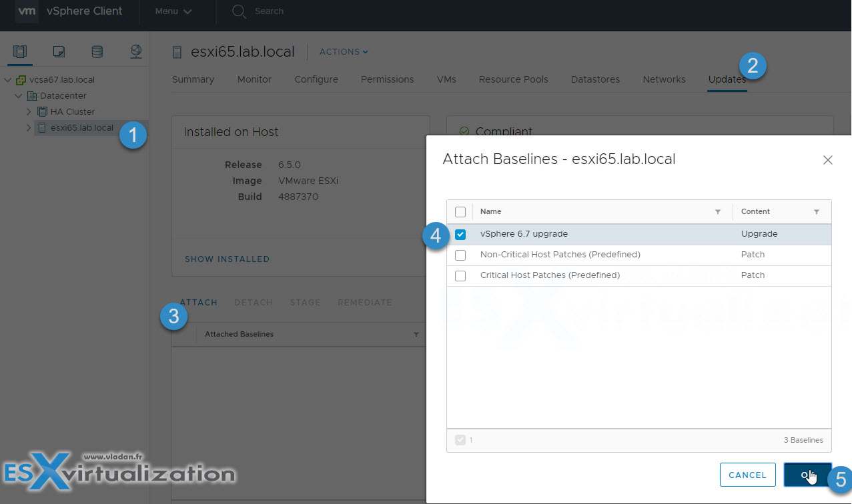Collapse the Datacenter tree node

19,96
